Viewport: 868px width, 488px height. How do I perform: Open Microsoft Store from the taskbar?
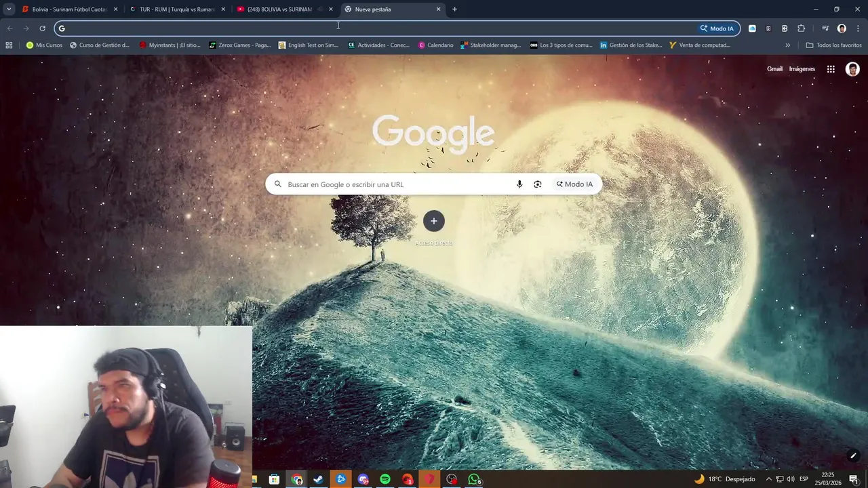pyautogui.click(x=274, y=479)
